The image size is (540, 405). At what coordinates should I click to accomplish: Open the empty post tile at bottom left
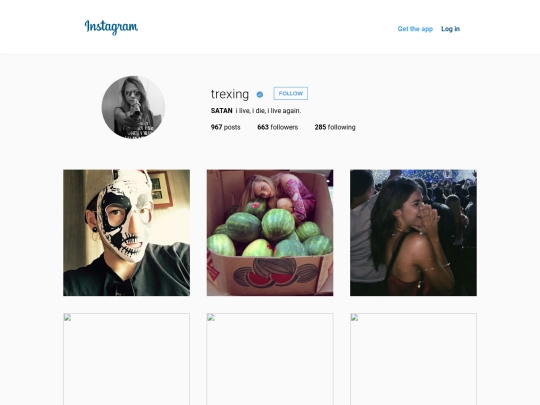tap(126, 359)
